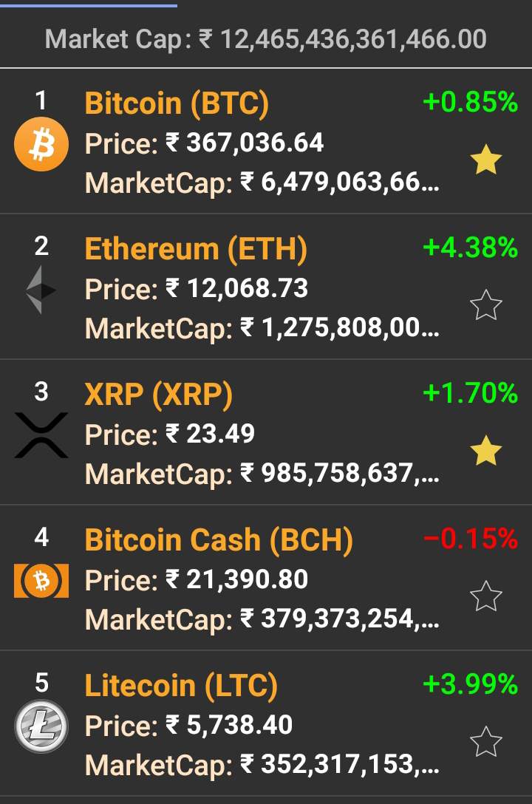Open the Ethereum (ETH) coin name
The height and width of the screenshot is (804, 532).
click(196, 249)
